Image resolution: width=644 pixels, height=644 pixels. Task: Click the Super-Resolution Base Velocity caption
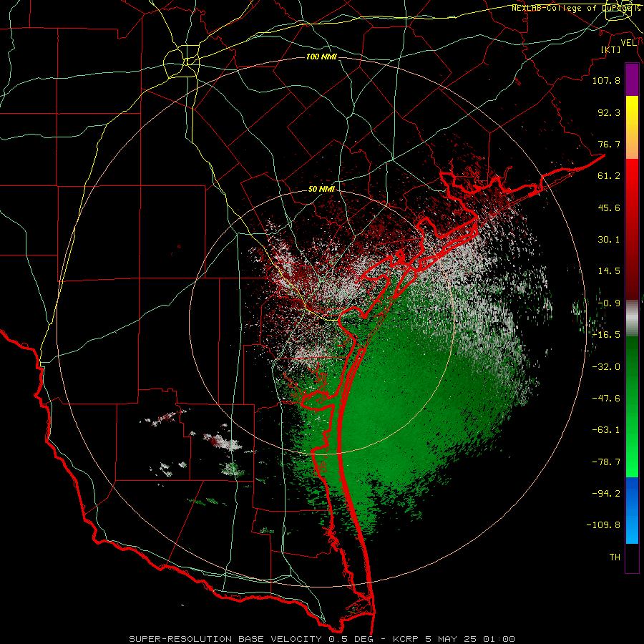(321, 639)
